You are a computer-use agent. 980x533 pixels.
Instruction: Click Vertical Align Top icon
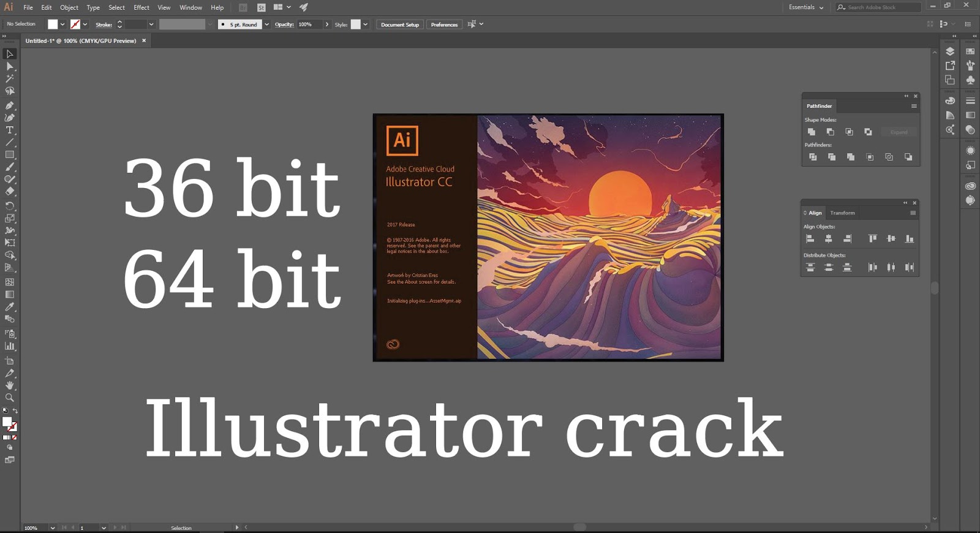[872, 238]
